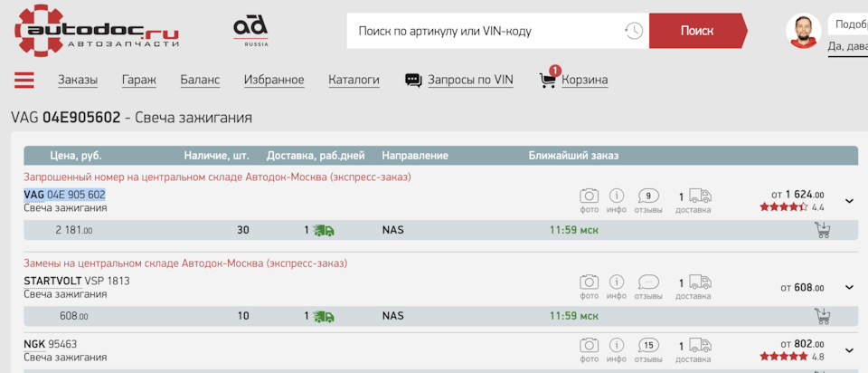Click green truck in VAG offer row
This screenshot has height=373, width=868.
pyautogui.click(x=323, y=230)
